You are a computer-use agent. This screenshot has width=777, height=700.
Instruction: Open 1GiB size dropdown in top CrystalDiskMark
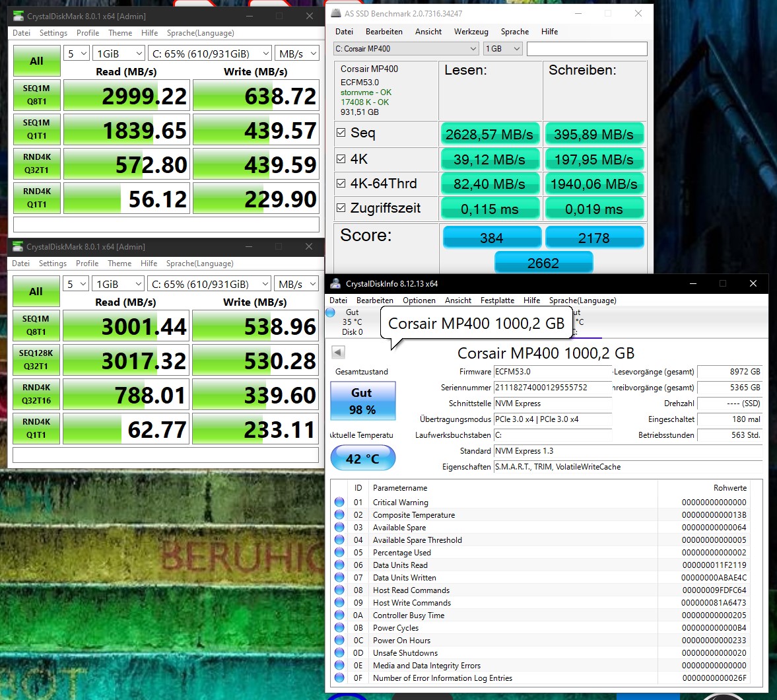(118, 53)
